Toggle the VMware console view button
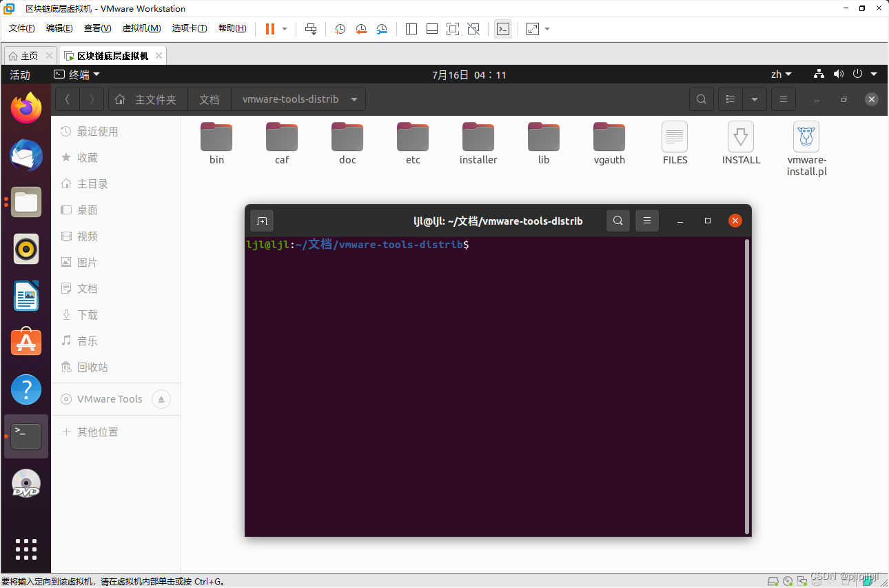889x588 pixels. [x=503, y=29]
